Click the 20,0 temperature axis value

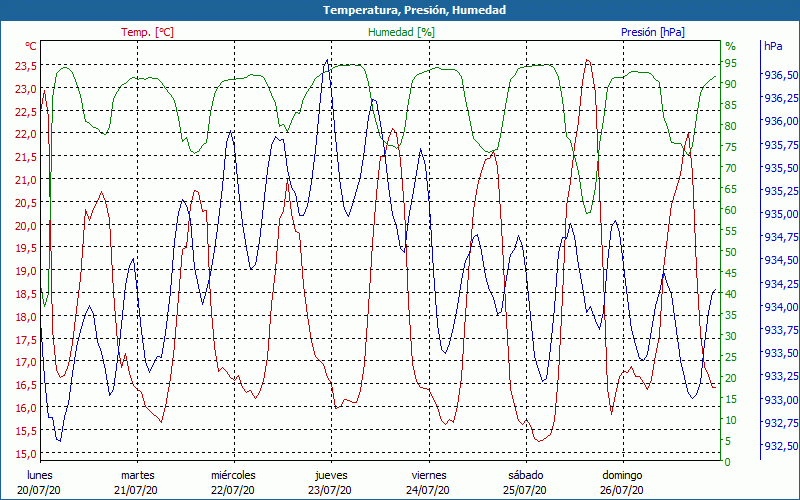point(25,226)
